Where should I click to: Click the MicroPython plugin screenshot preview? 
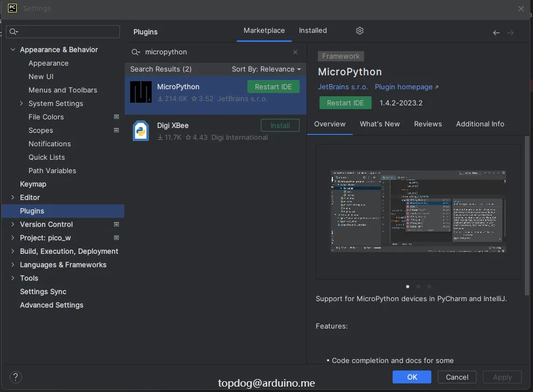tap(418, 211)
